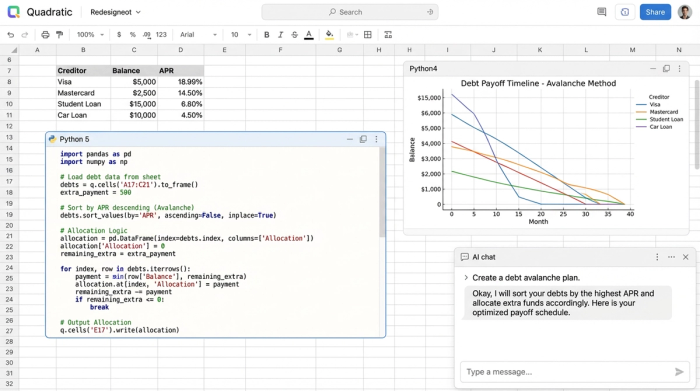Screen dimensions: 700x391
Task: Open the 123 number format menu
Action: (x=161, y=35)
